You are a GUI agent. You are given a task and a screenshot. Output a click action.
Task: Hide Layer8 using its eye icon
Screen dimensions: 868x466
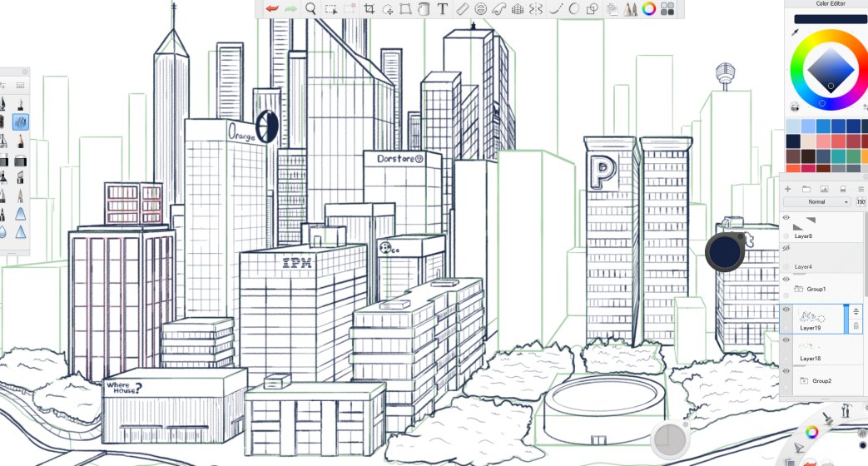point(786,218)
